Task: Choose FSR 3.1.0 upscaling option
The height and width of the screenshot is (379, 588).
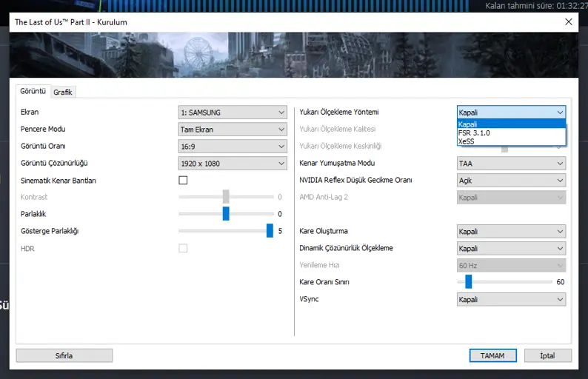Action: [x=511, y=133]
